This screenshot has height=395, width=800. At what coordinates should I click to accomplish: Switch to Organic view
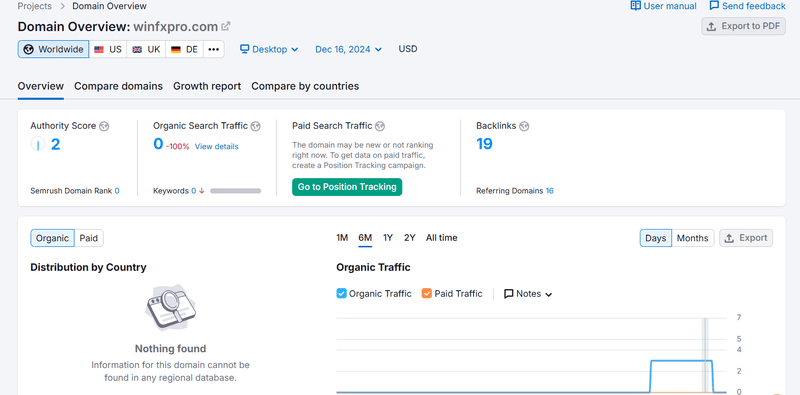[x=53, y=238]
